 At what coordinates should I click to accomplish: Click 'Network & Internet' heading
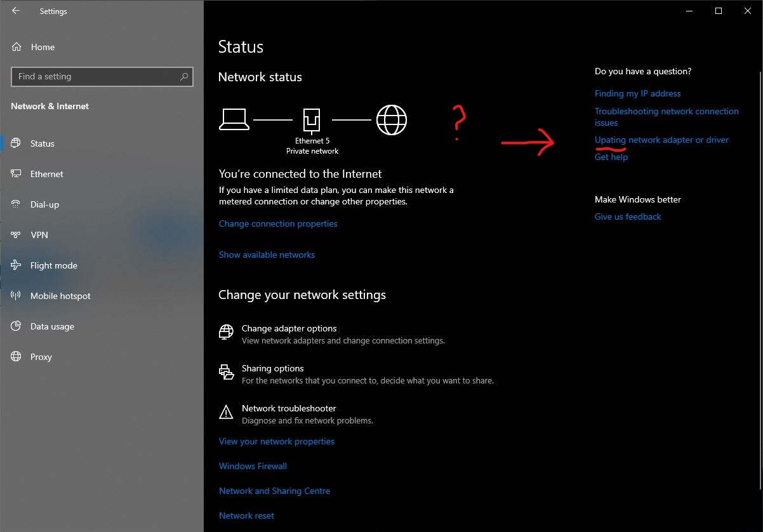50,106
